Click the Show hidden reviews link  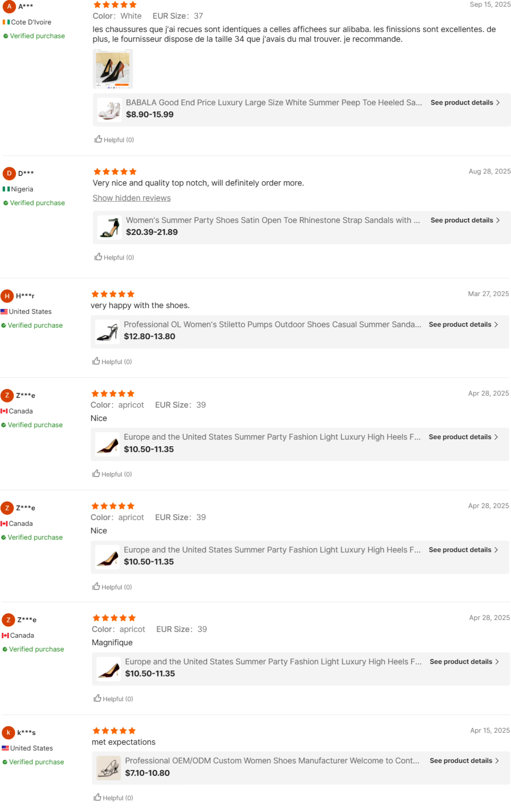point(132,198)
